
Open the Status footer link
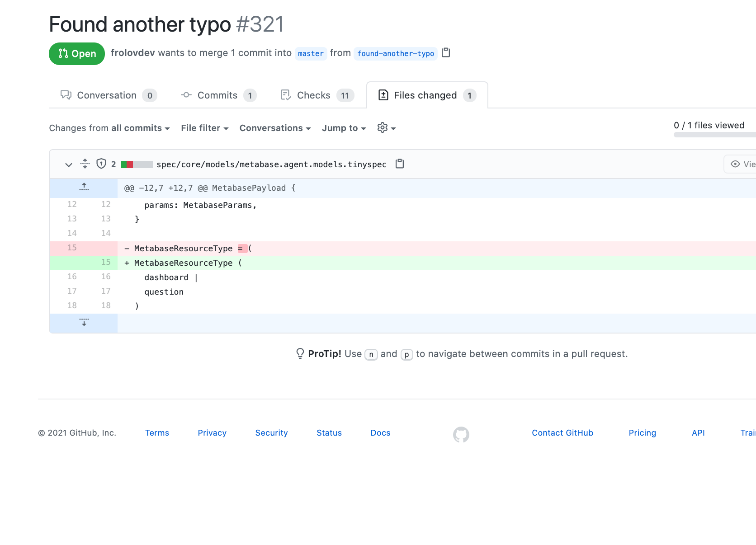click(x=329, y=433)
